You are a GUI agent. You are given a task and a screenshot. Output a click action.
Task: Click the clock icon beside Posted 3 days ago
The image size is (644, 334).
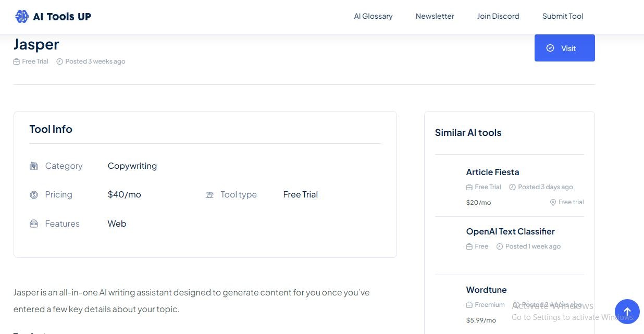coord(512,187)
